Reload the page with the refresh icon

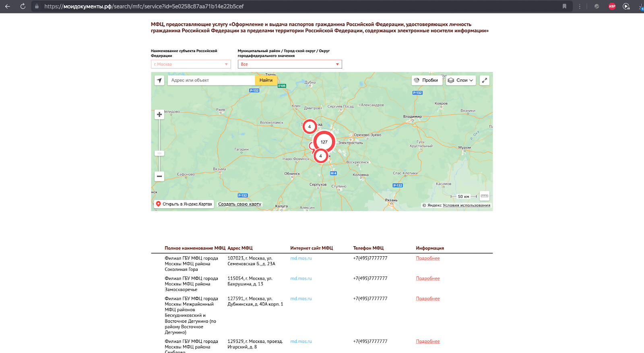pyautogui.click(x=23, y=6)
